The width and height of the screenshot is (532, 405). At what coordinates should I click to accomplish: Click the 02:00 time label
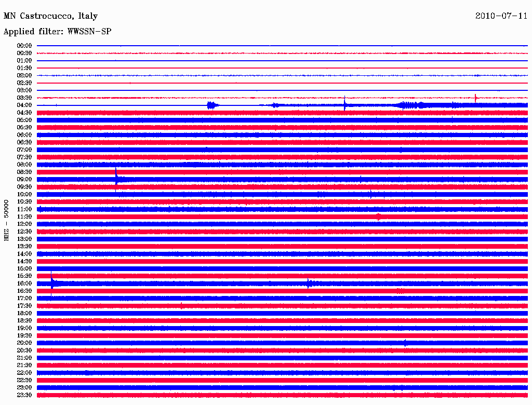click(x=24, y=75)
